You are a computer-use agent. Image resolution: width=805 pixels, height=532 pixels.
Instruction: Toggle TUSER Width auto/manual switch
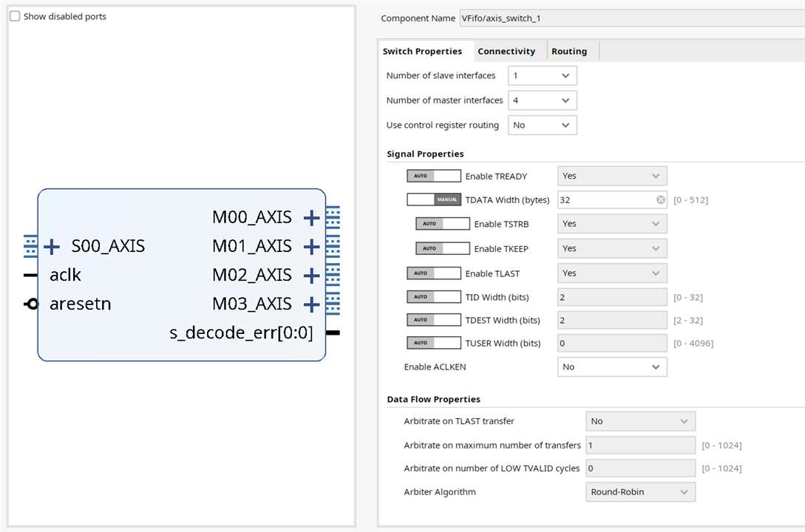pos(434,343)
